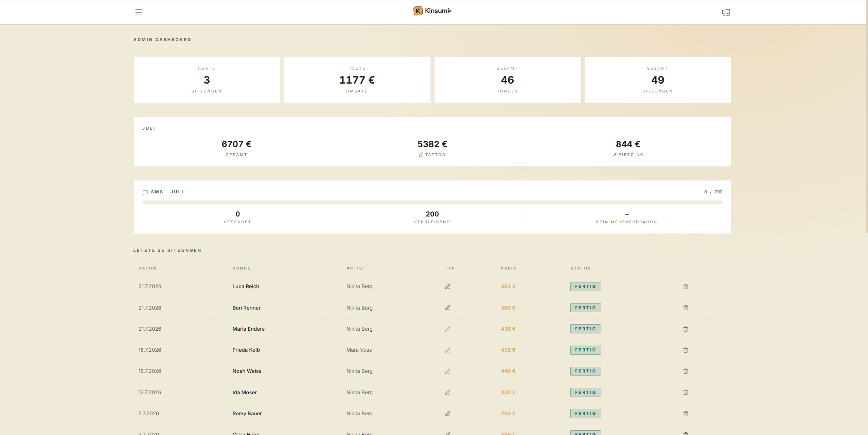Click the price 381 €

click(508, 286)
